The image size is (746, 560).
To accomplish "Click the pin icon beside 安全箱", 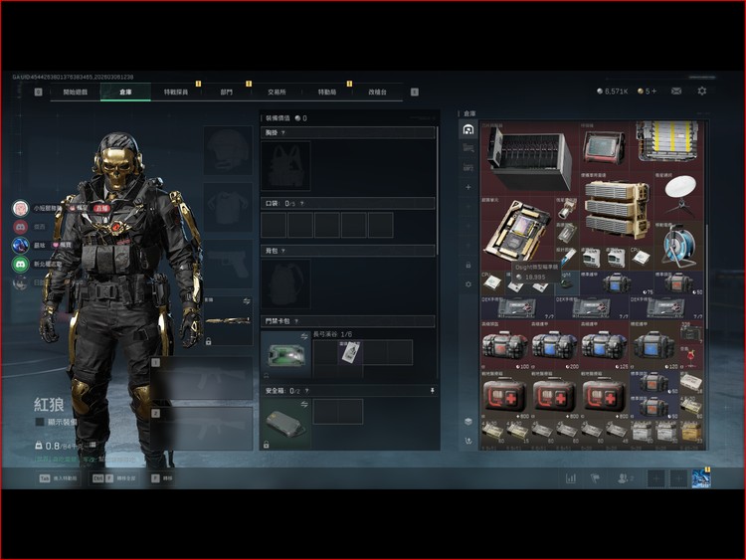I will click(432, 391).
